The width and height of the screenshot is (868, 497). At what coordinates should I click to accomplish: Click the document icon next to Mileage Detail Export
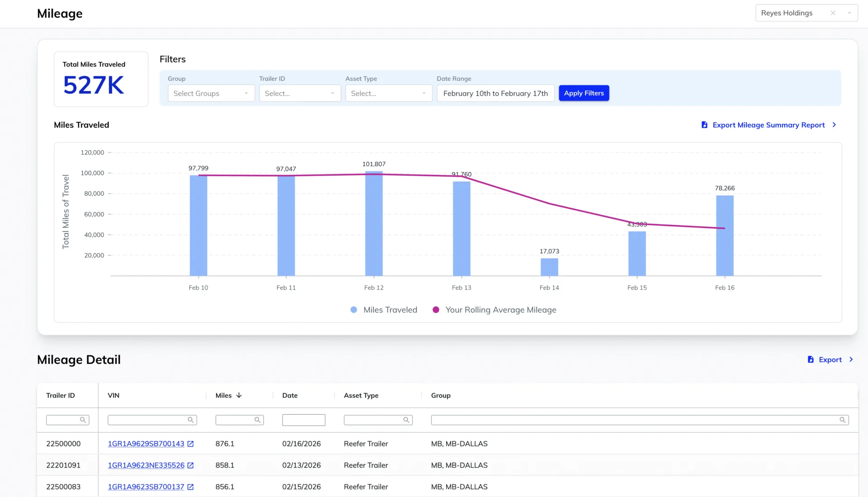click(811, 360)
